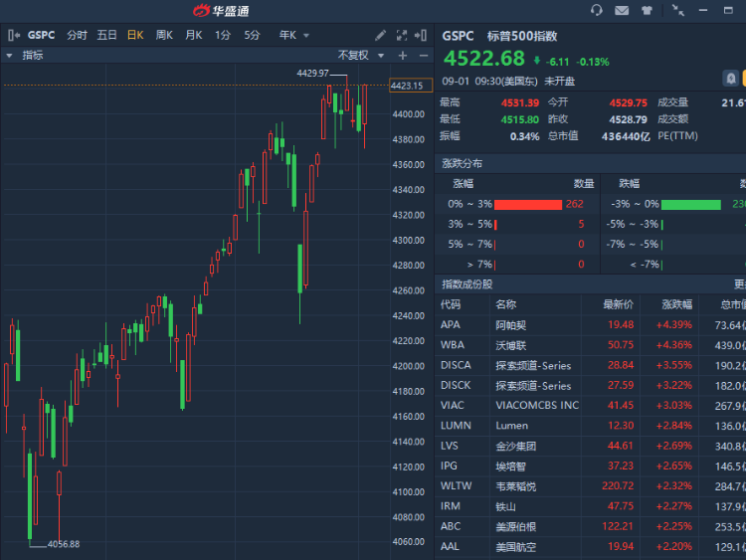Zoom in chart with plus button
This screenshot has height=560, width=746.
403,56
